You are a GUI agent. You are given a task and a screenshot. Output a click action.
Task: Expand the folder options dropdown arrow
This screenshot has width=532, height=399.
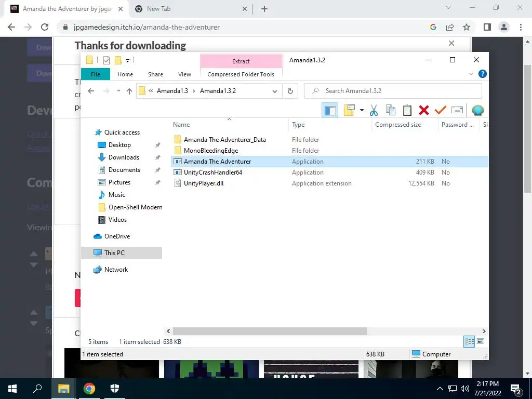point(362,110)
